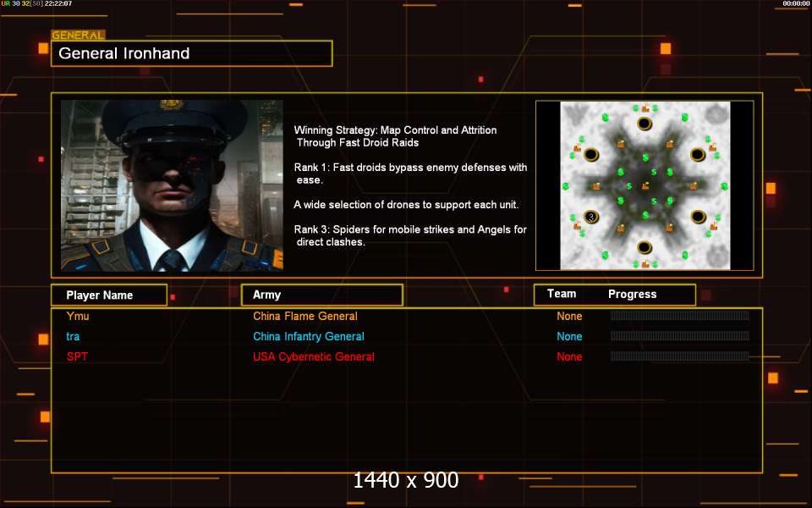Click the Team column header

(x=562, y=294)
